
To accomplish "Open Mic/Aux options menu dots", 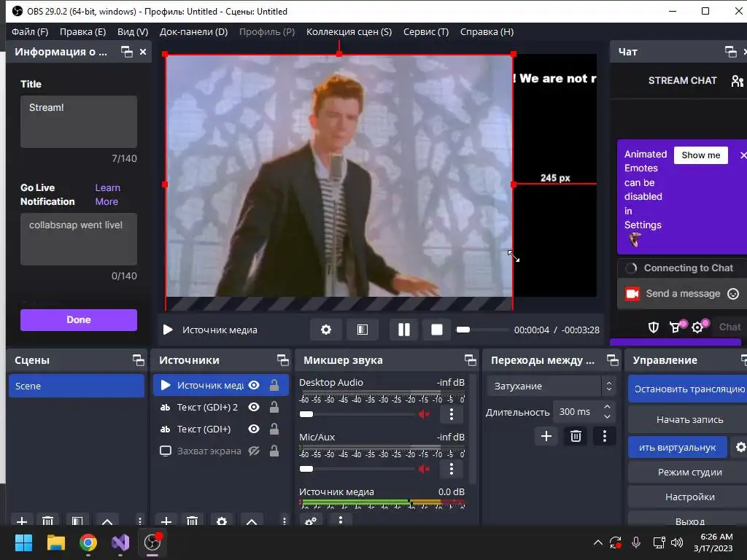I will (x=451, y=469).
